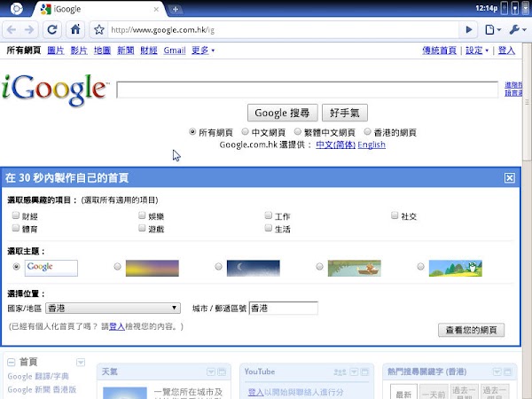
Task: Expand the 更多 navigation dropdown
Action: pos(203,51)
